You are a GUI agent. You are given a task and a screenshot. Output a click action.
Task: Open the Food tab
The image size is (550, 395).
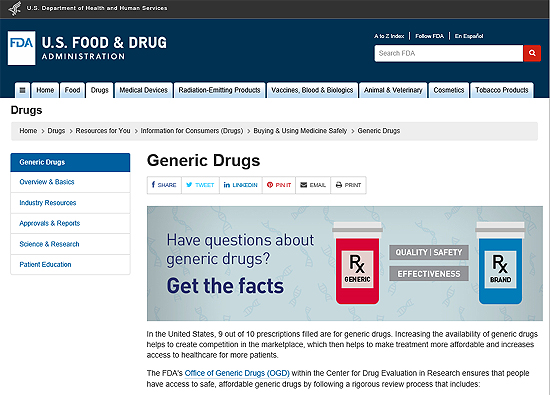(72, 90)
